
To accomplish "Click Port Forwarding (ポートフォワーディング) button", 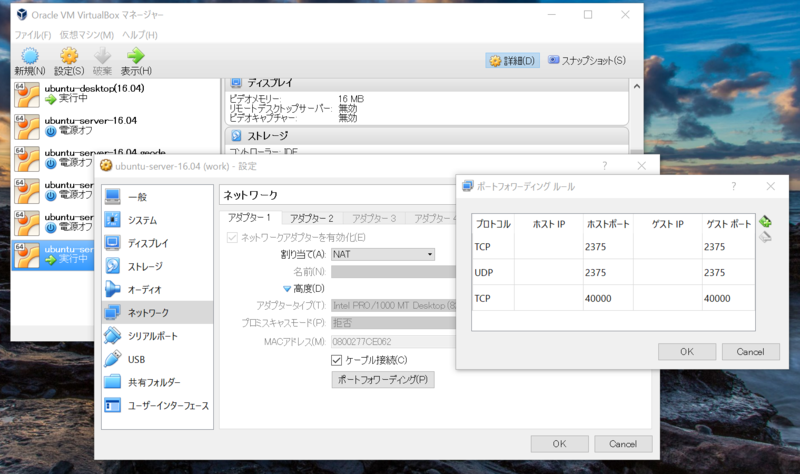I will click(x=383, y=380).
